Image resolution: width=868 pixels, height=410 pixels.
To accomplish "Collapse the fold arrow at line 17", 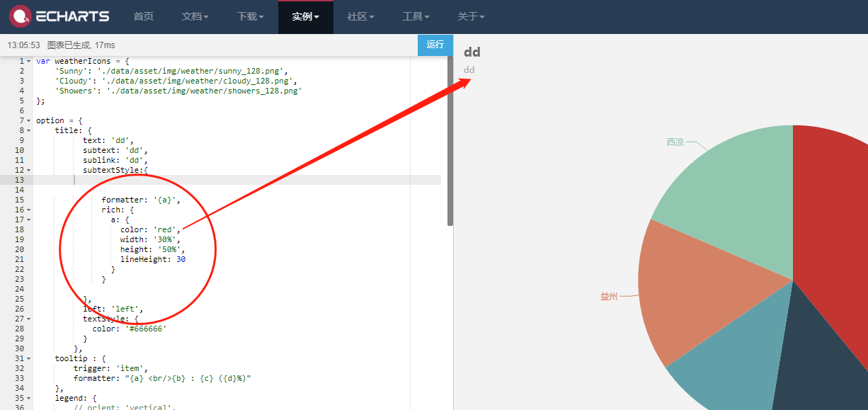I will [x=29, y=220].
